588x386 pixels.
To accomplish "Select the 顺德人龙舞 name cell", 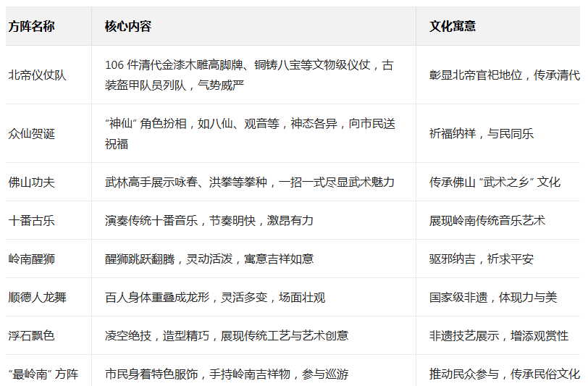I will pos(37,297).
